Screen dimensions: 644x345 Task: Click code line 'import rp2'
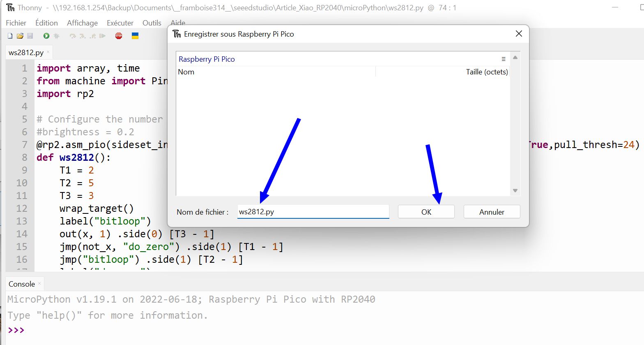tap(65, 94)
